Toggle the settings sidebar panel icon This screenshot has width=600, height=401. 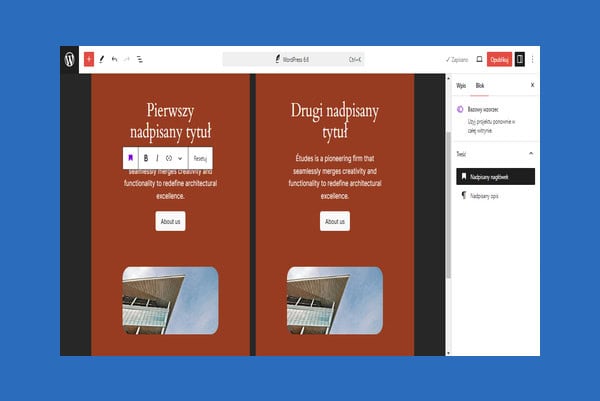pos(520,59)
